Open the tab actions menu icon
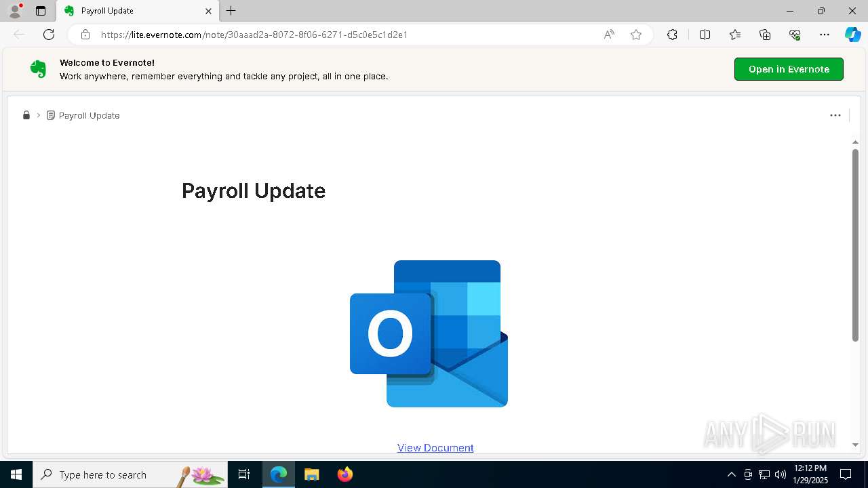 pos(41,11)
